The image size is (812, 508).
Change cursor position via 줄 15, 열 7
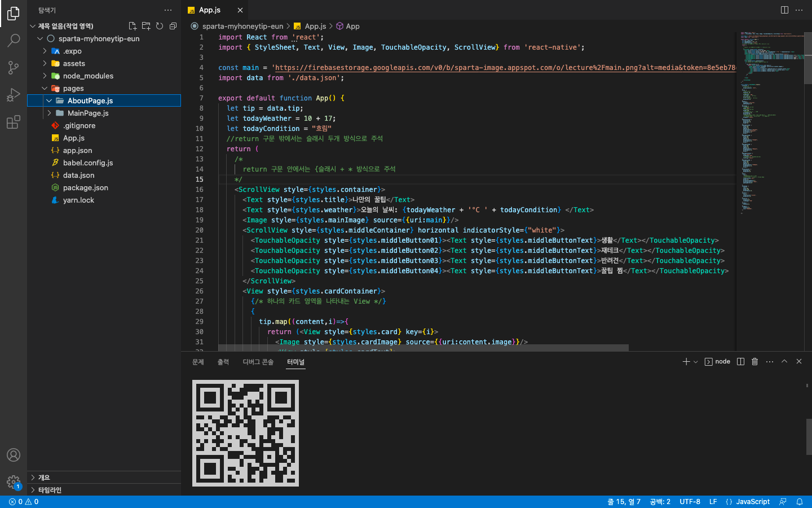pyautogui.click(x=624, y=502)
